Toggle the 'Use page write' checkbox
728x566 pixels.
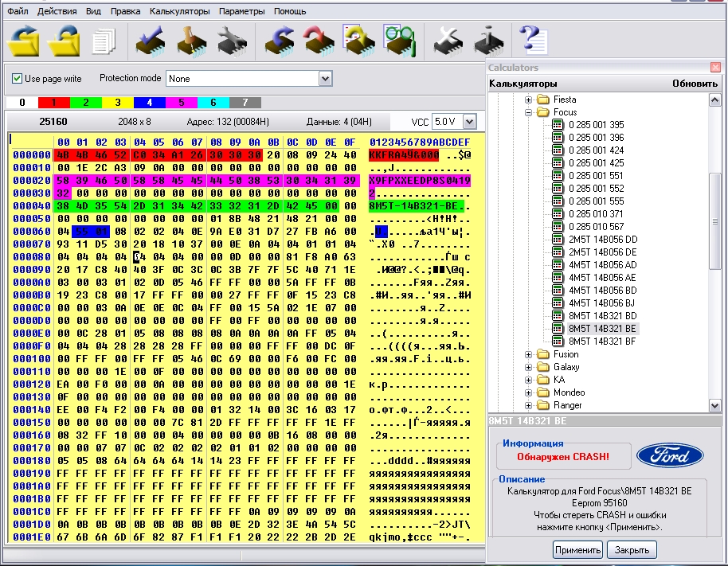point(18,78)
